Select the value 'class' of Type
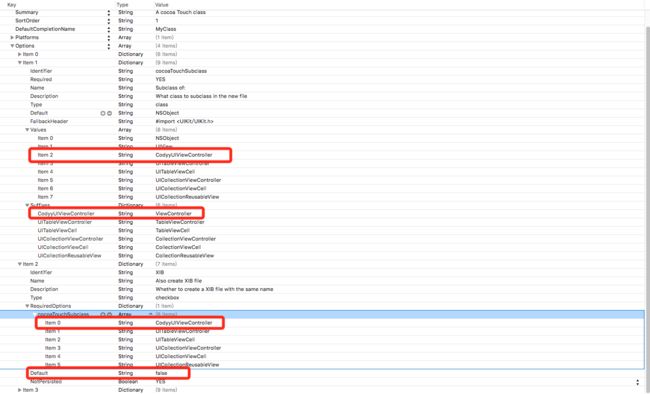Screen dimensions: 650x394 [162, 105]
